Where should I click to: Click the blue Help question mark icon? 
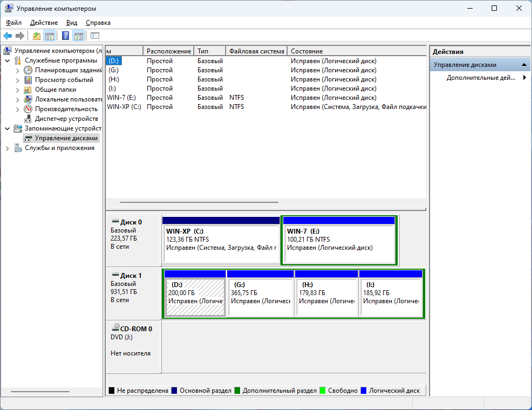coord(65,36)
